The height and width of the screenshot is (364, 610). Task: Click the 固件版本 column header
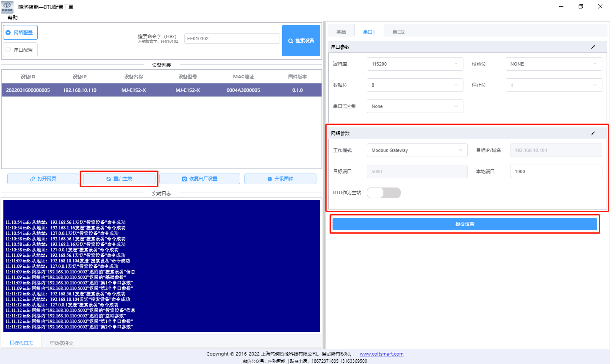tap(297, 77)
